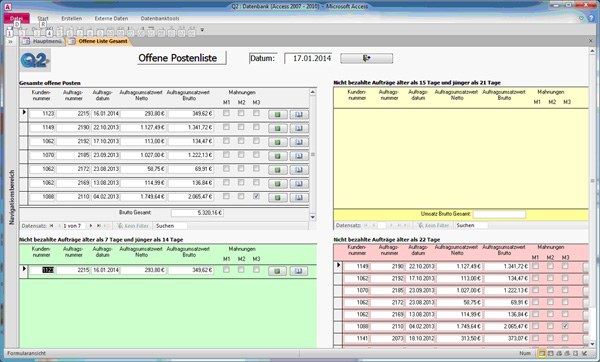Image resolution: width=600 pixels, height=362 pixels.
Task: Expand the Navigationsbereich pane with the chevron
Action: 10,41
